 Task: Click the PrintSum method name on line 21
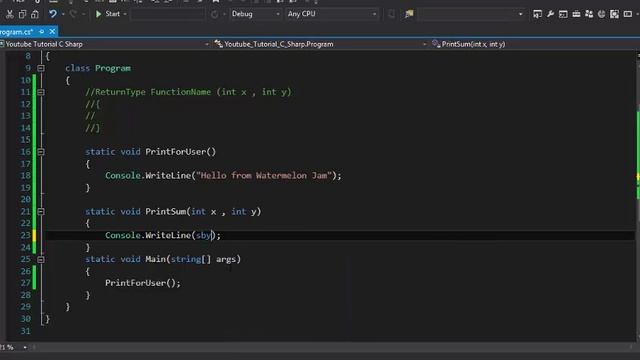click(x=166, y=211)
